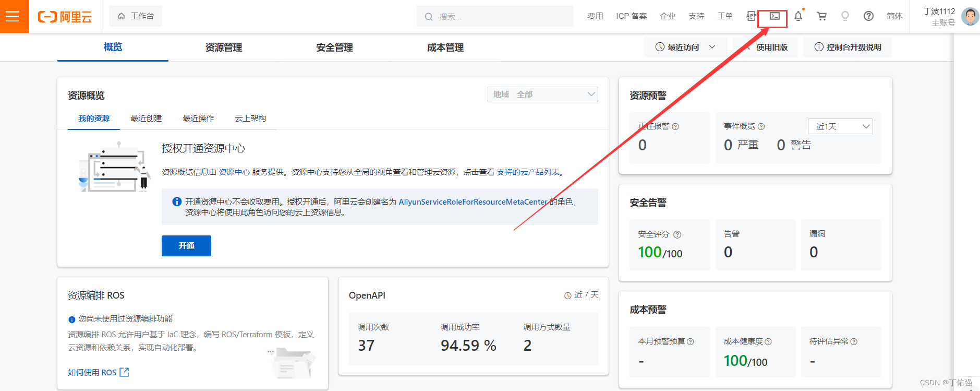Viewport: 980px width, 391px height.
Task: Click the help icon next to 待评估异常
Action: pos(854,341)
